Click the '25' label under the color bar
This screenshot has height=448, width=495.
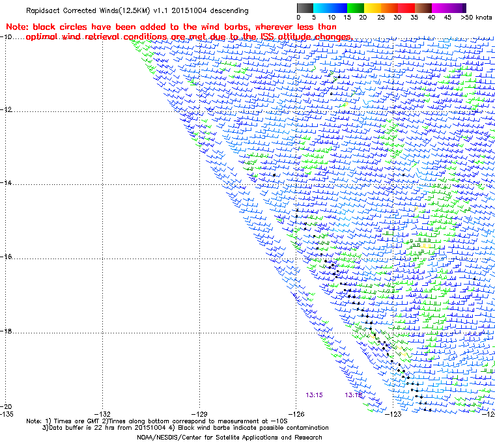[381, 18]
